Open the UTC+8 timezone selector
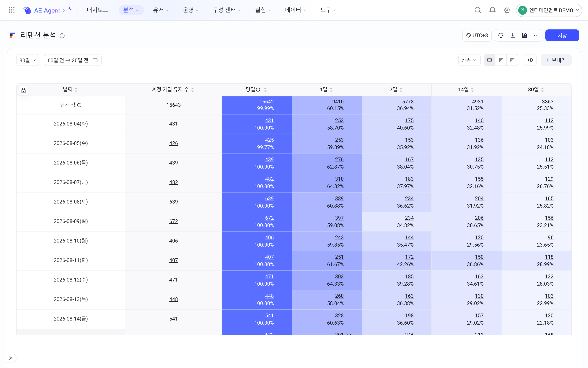Screen dimensions: 588x368 tap(477, 35)
